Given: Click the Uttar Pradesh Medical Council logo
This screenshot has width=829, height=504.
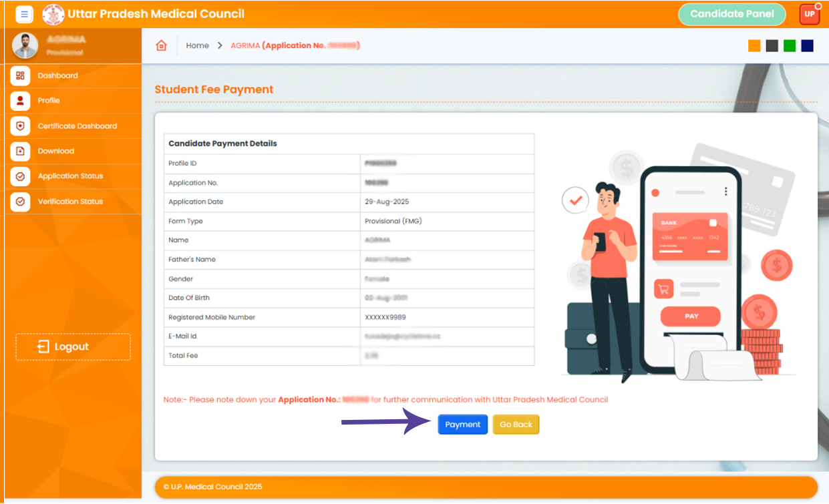Looking at the screenshot, I should tap(53, 14).
